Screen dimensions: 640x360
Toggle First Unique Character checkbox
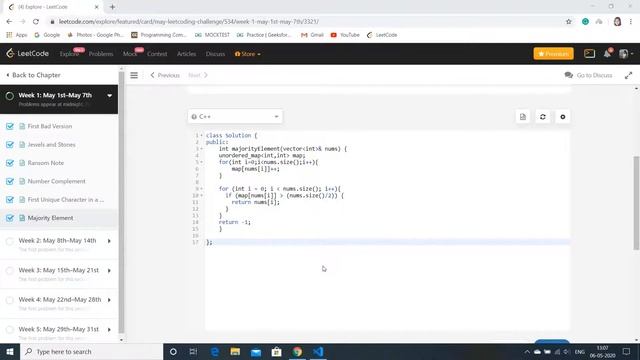coord(10,200)
